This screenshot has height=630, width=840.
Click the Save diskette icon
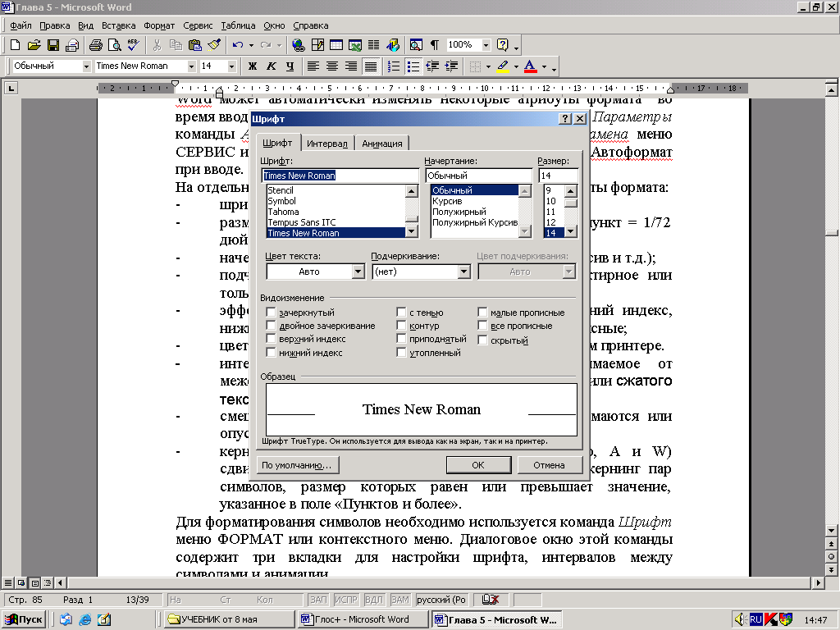pos(53,45)
